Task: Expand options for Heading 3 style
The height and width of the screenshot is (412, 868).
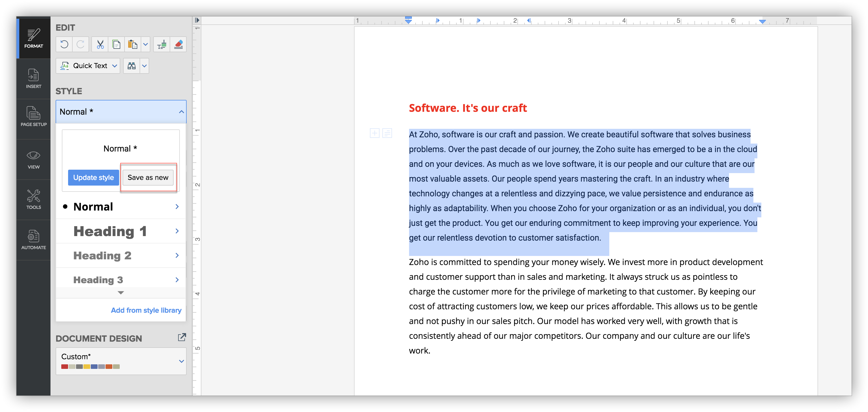Action: pos(177,280)
